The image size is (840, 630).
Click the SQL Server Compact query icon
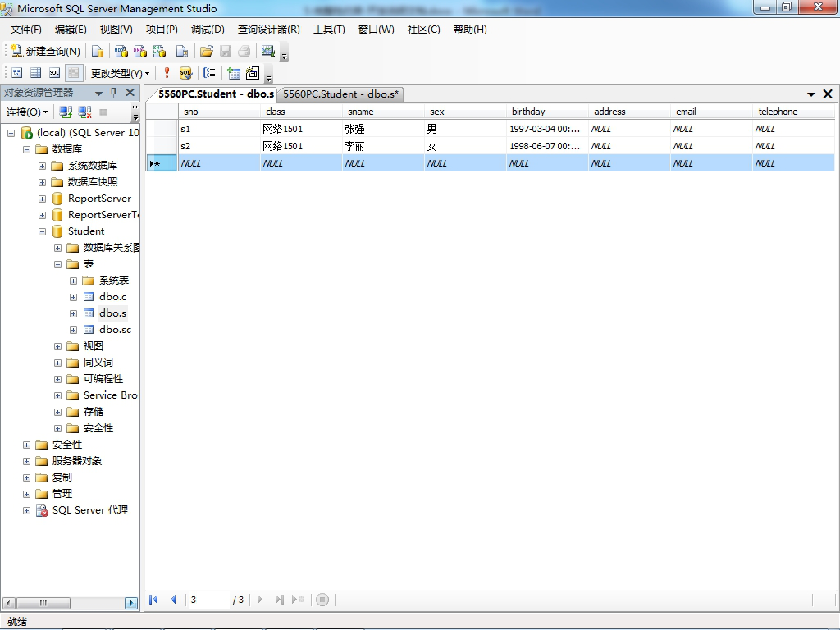click(x=182, y=51)
